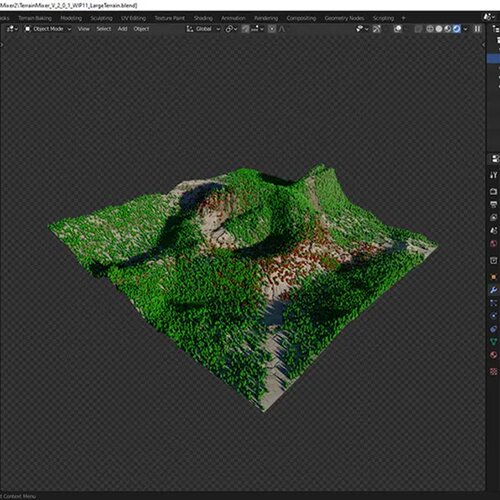Open the Output properties tab
Viewport: 500px width, 500px height.
point(494,204)
